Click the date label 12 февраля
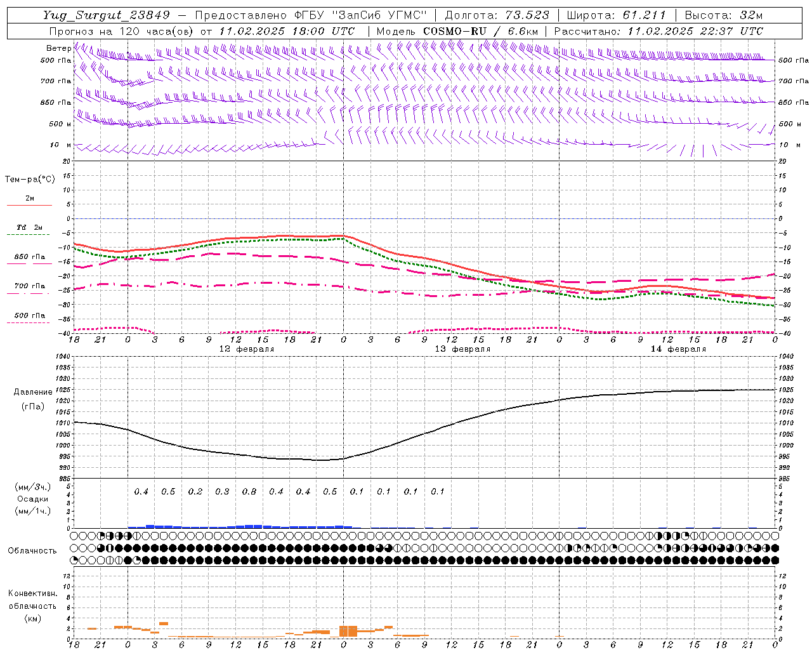The width and height of the screenshot is (812, 650). coord(247,349)
